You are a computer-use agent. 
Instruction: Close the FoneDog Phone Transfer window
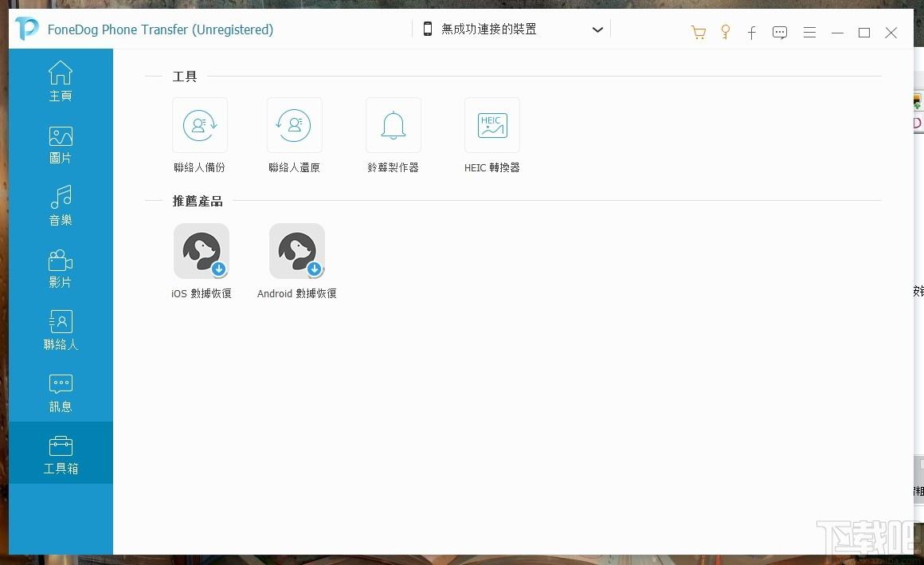point(891,33)
